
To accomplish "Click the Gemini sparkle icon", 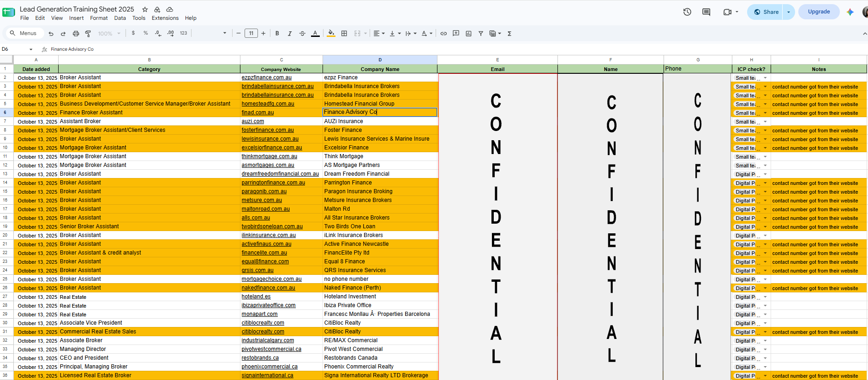I will point(850,12).
